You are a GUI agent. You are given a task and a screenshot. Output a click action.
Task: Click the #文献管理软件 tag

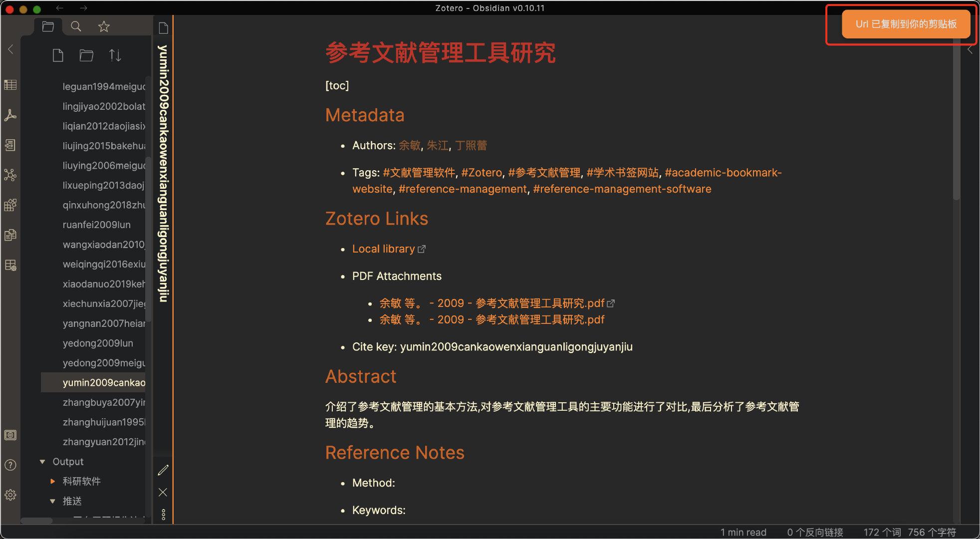pyautogui.click(x=419, y=173)
